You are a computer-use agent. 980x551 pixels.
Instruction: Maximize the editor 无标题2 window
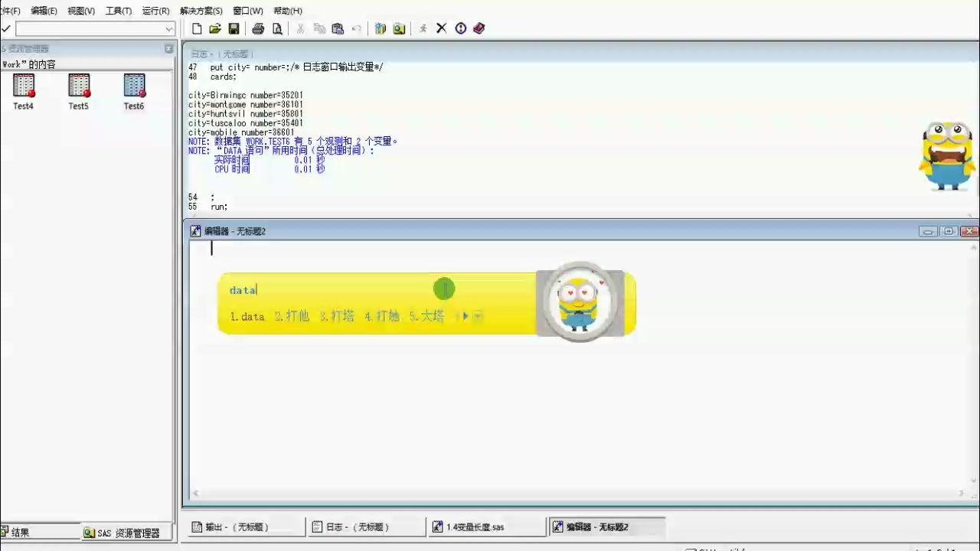(949, 231)
